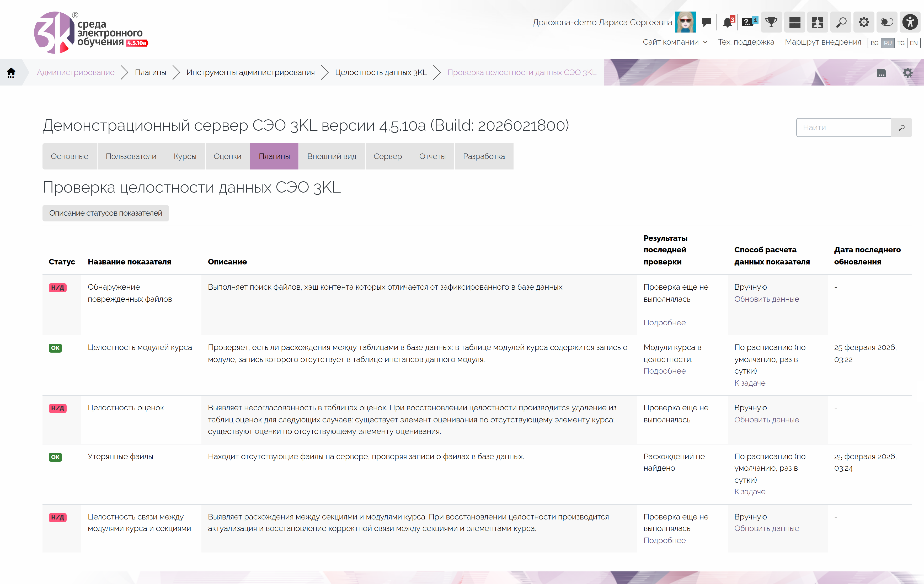Open the dock panel icon in breadcrumb bar
This screenshot has height=584, width=924.
882,73
